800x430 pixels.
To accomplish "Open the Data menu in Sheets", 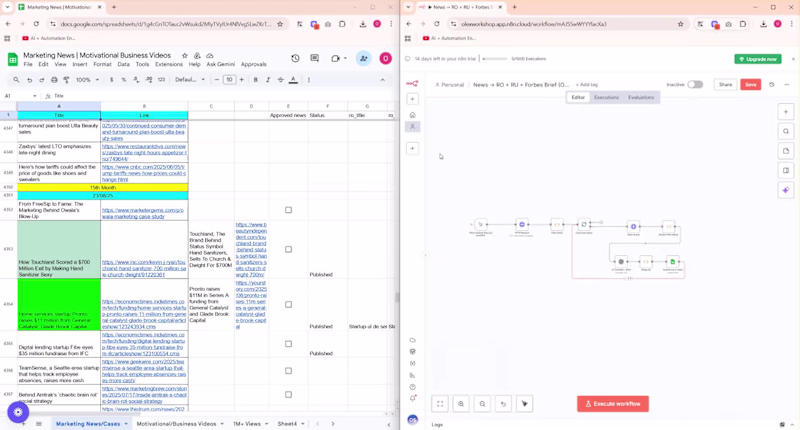I will 123,65.
